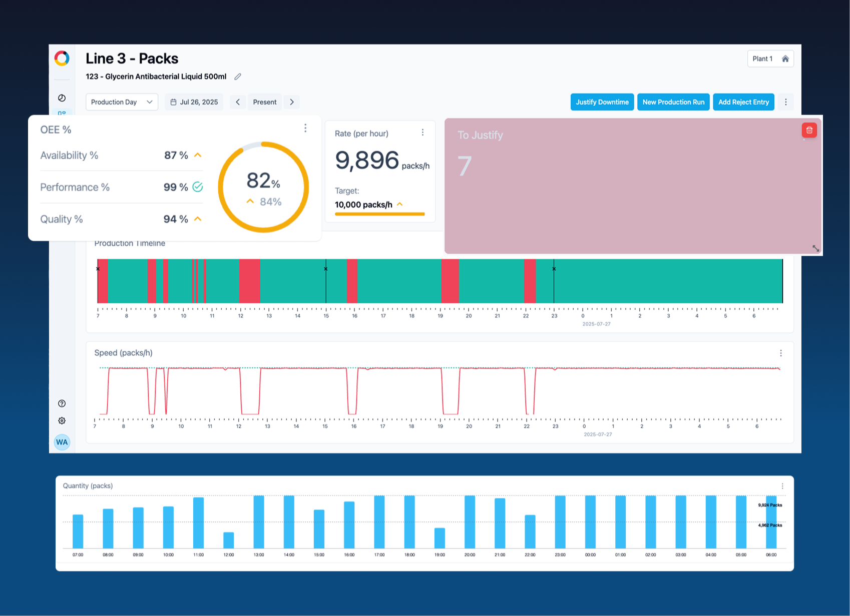This screenshot has height=616, width=850.
Task: Click Add Reject Entry
Action: click(x=744, y=102)
